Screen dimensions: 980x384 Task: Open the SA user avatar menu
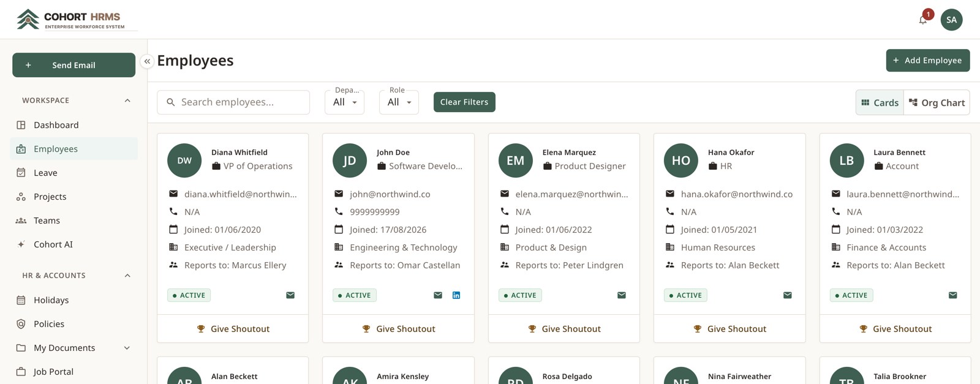pos(951,20)
